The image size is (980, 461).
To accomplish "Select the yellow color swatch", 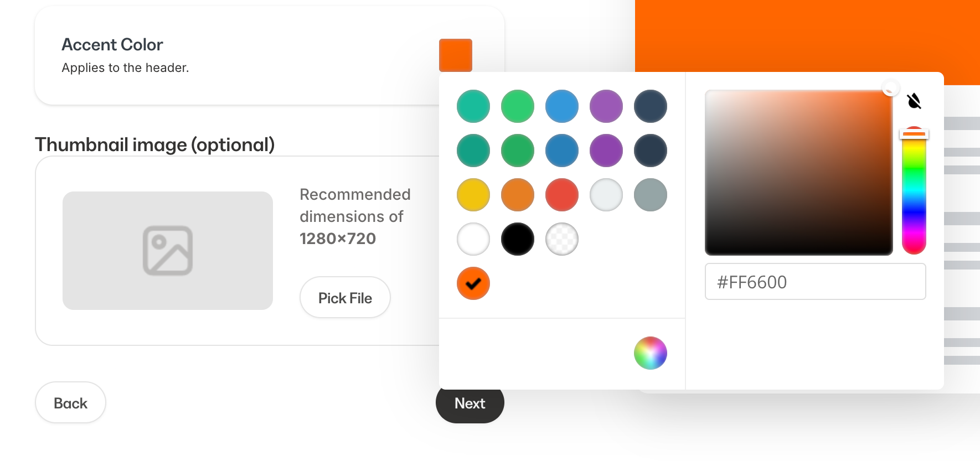I will (473, 195).
